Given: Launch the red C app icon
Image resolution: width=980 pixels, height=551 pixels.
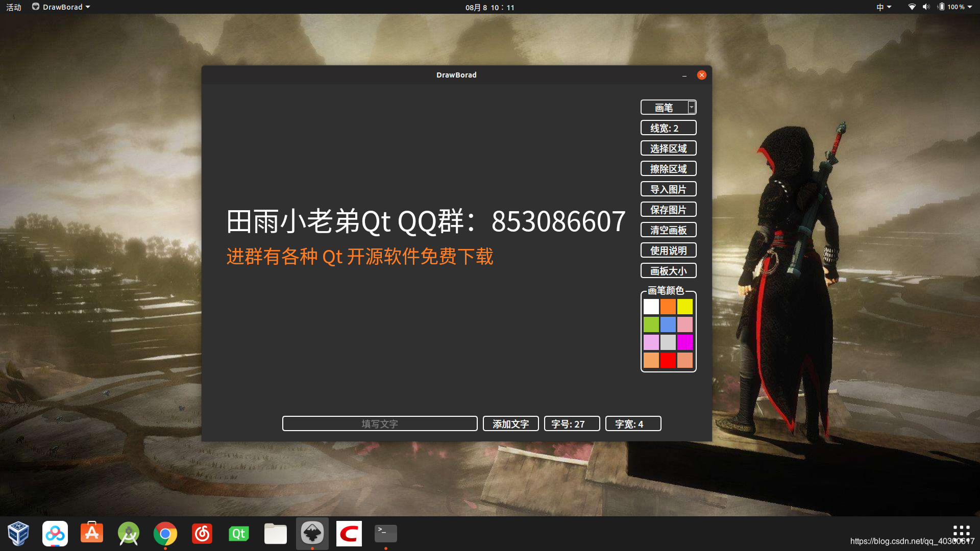Looking at the screenshot, I should [349, 534].
